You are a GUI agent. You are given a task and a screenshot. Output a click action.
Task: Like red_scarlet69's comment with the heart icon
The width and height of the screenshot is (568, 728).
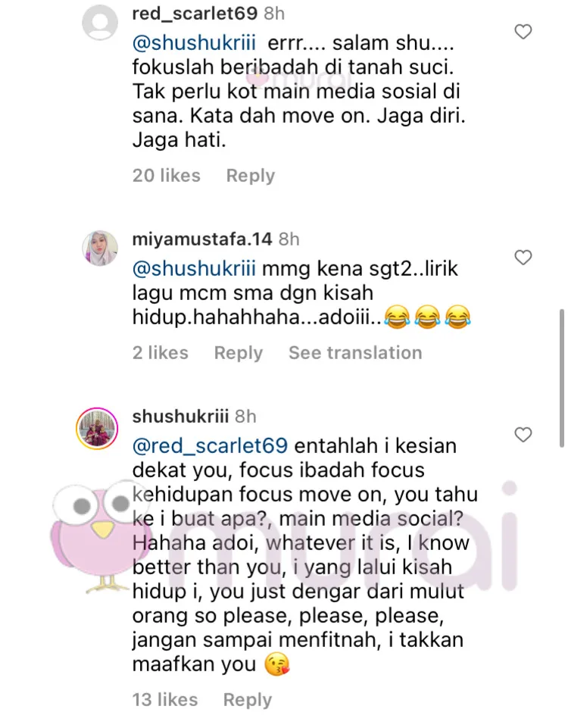pyautogui.click(x=523, y=32)
